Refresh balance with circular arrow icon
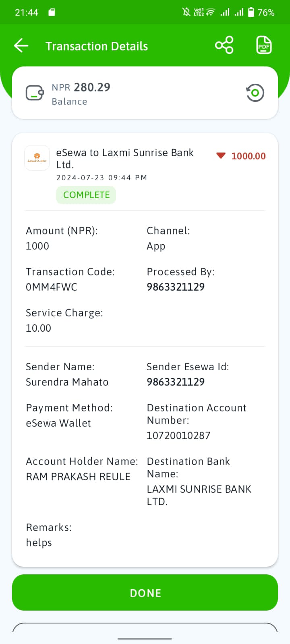Image resolution: width=290 pixels, height=644 pixels. (255, 93)
